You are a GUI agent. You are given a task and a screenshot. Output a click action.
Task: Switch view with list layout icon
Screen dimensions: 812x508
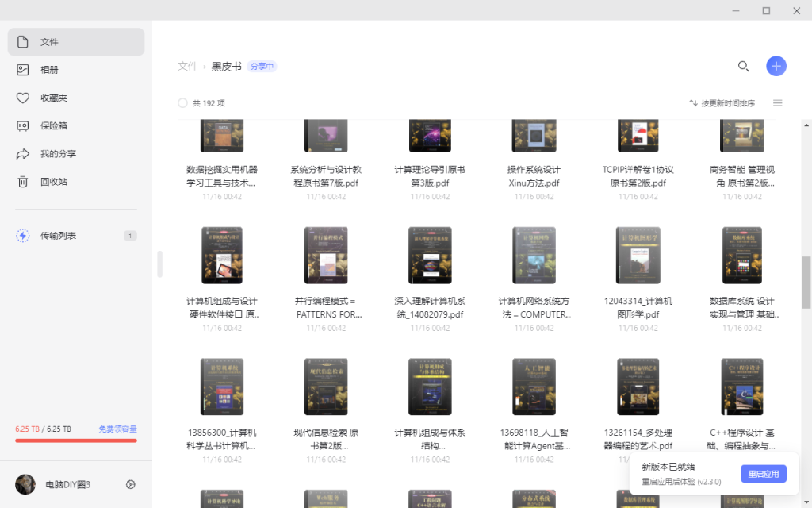[777, 103]
